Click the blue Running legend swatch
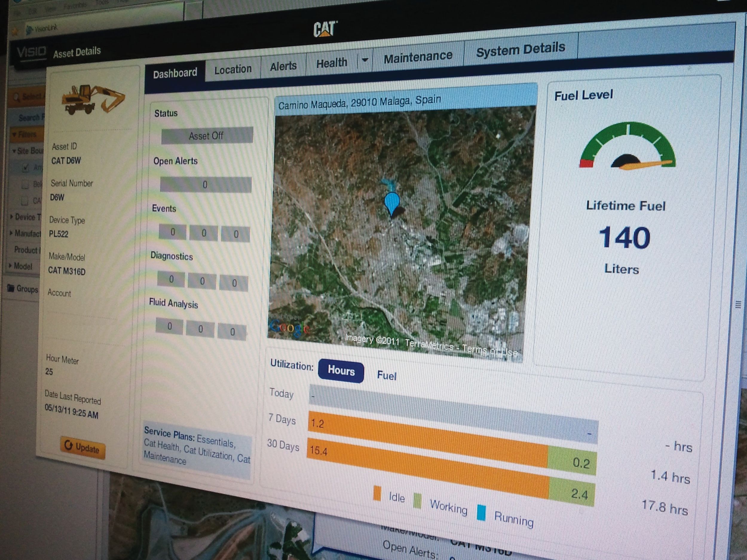 pos(482,512)
